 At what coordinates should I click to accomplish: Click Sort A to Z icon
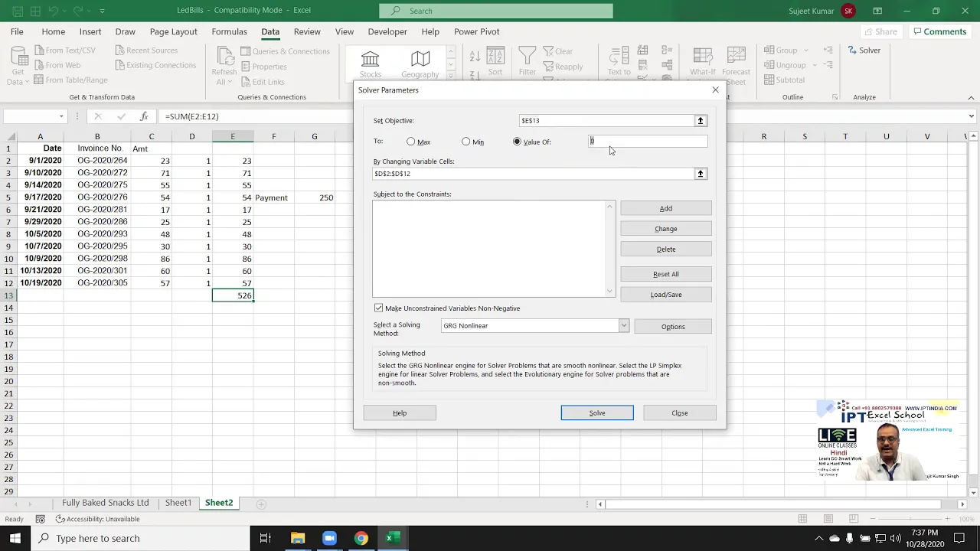coord(475,57)
